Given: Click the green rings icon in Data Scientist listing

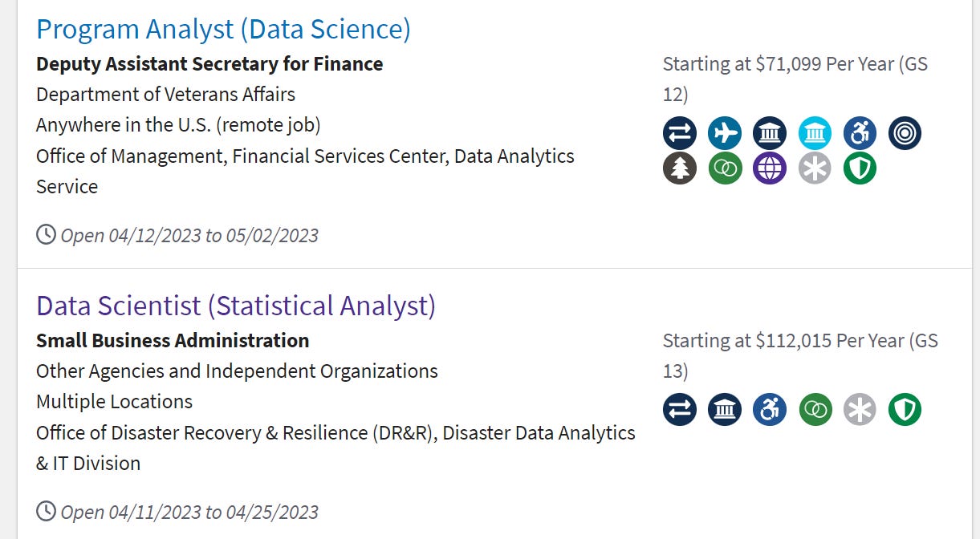Looking at the screenshot, I should [815, 410].
